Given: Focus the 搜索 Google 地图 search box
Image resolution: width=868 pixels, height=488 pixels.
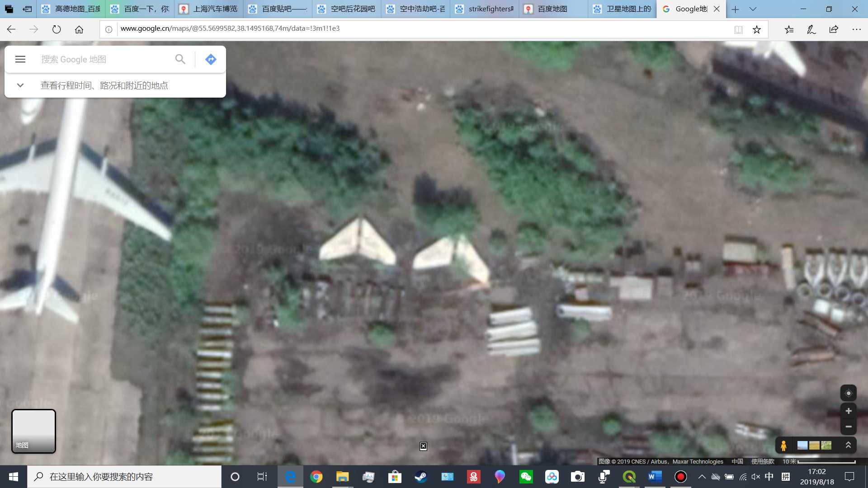Looking at the screenshot, I should pyautogui.click(x=104, y=59).
